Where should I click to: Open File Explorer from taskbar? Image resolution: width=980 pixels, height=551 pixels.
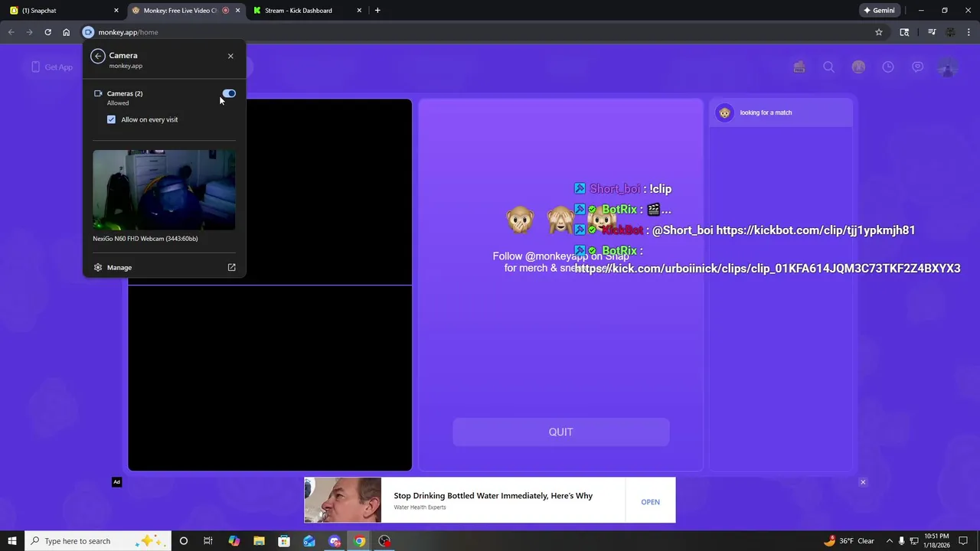pyautogui.click(x=259, y=541)
